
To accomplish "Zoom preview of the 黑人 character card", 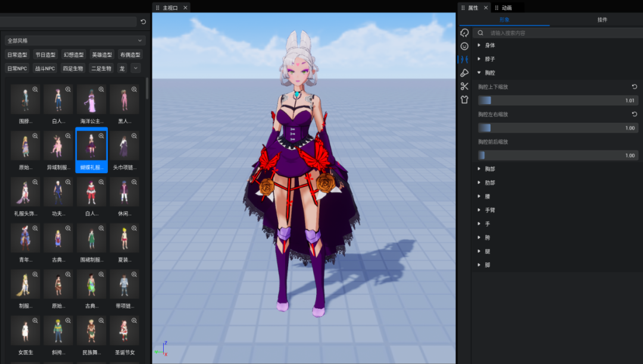I will tap(134, 89).
